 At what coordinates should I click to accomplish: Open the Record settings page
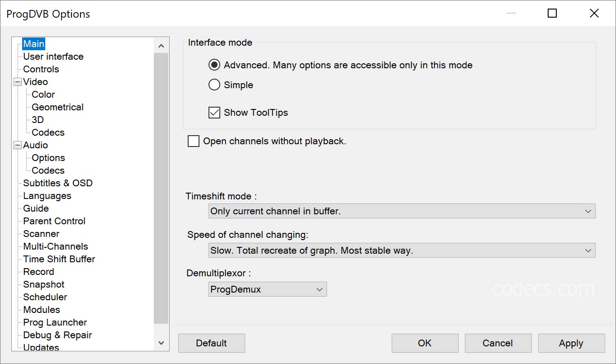[x=38, y=272]
